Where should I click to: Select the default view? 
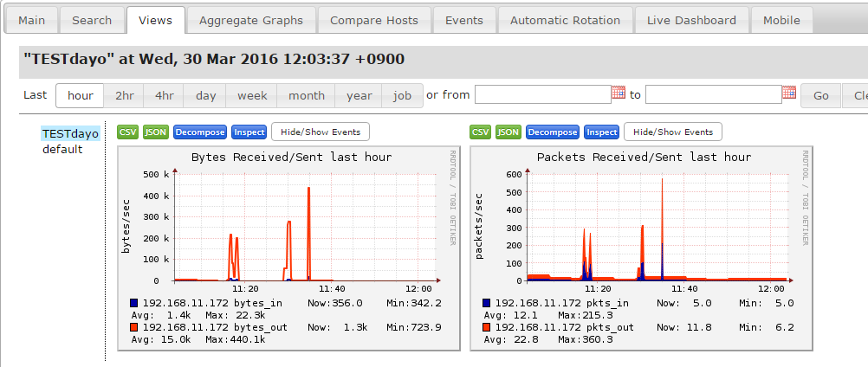(x=62, y=149)
